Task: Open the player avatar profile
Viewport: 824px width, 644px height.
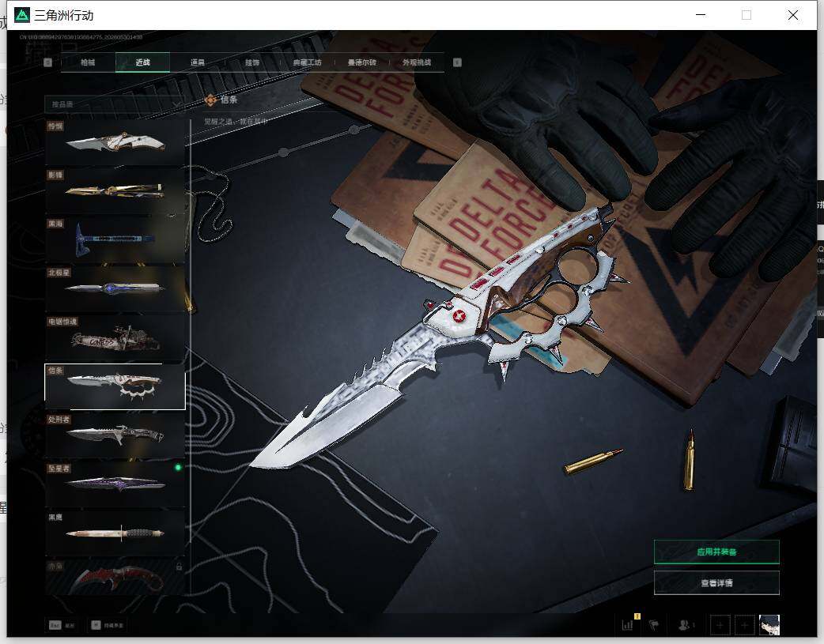Action: point(769,625)
